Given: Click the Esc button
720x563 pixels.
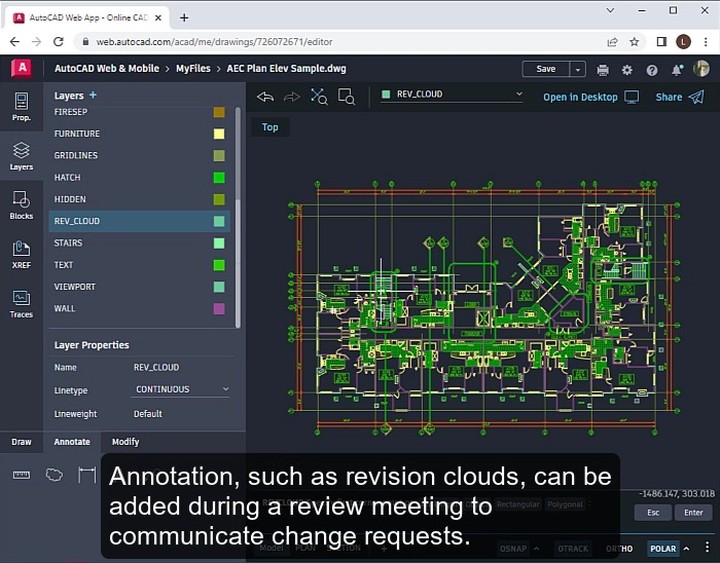Looking at the screenshot, I should pyautogui.click(x=652, y=512).
